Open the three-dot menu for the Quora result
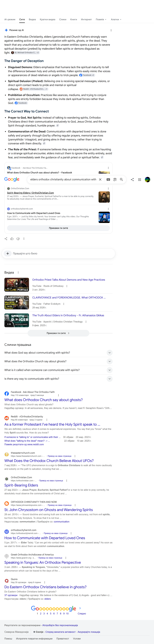This screenshot has width=154, height=644. coord(45,582)
